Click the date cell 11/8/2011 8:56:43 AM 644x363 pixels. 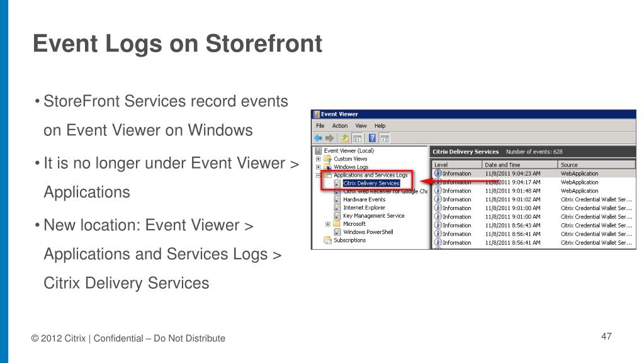(x=512, y=225)
